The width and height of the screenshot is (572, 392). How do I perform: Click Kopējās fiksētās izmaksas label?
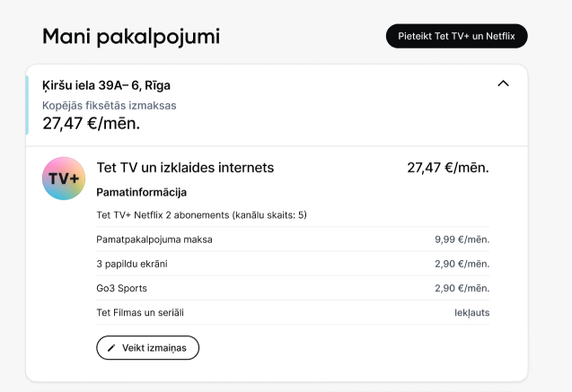pyautogui.click(x=109, y=105)
